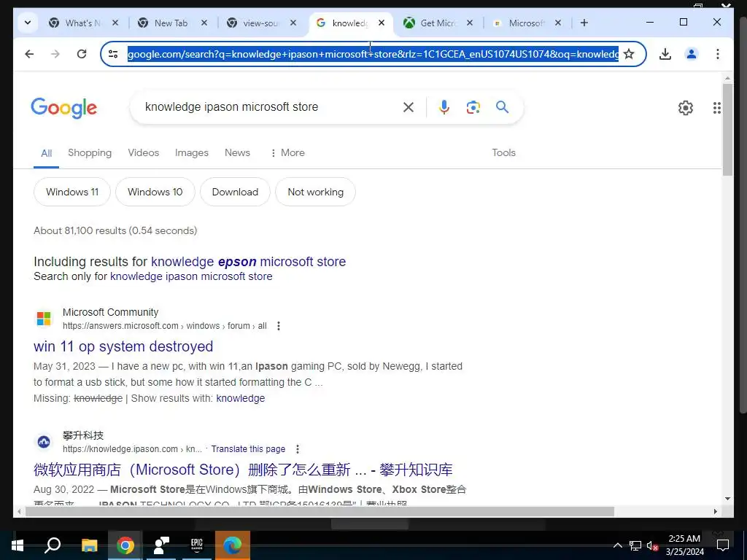Open Epic Games from the taskbar
Viewport: 747px width, 560px height.
[197, 545]
